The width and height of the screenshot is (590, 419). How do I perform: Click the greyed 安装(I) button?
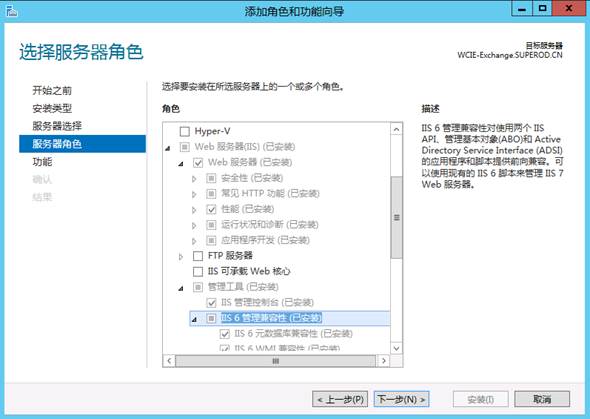[x=481, y=399]
